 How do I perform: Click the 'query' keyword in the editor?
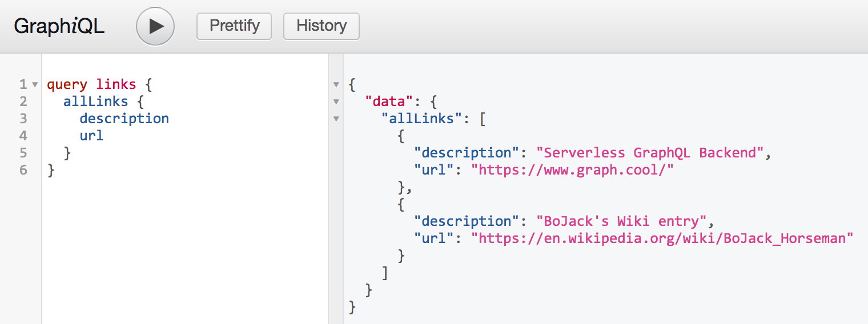tap(67, 85)
